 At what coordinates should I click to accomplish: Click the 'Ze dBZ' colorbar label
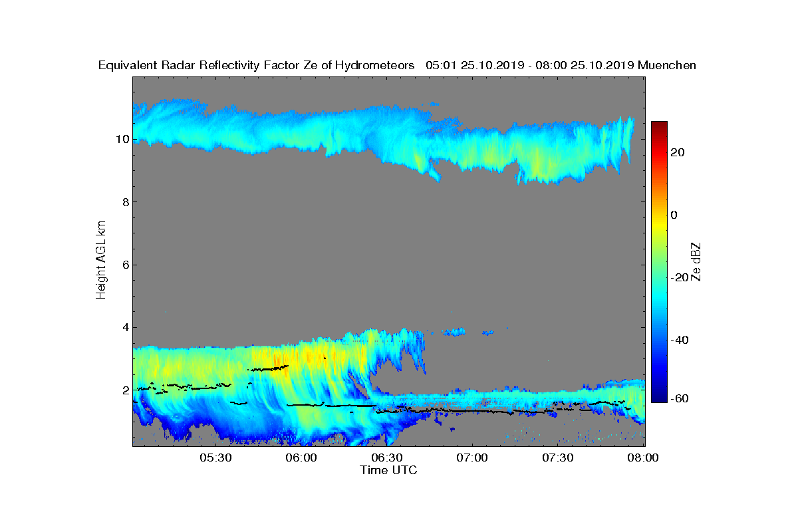[x=696, y=262]
